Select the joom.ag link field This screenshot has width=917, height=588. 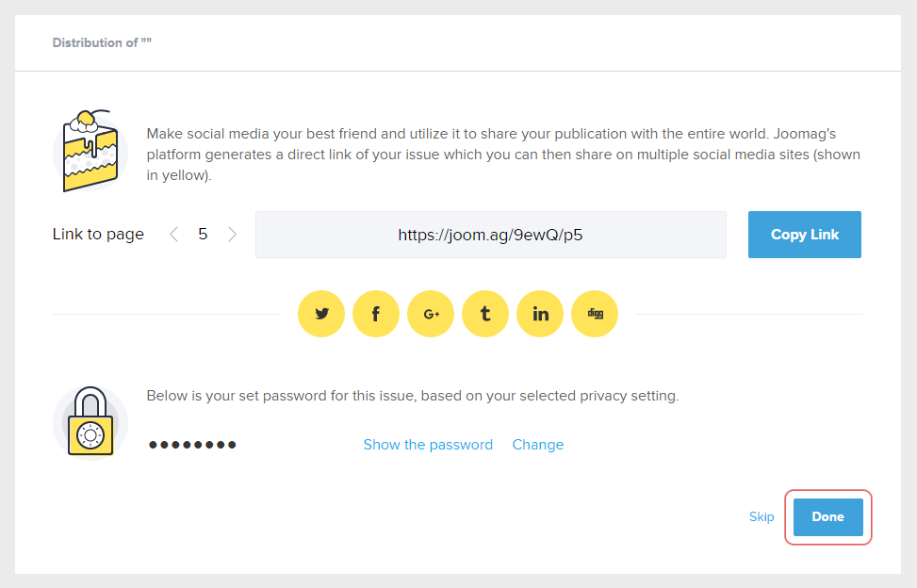pyautogui.click(x=490, y=235)
